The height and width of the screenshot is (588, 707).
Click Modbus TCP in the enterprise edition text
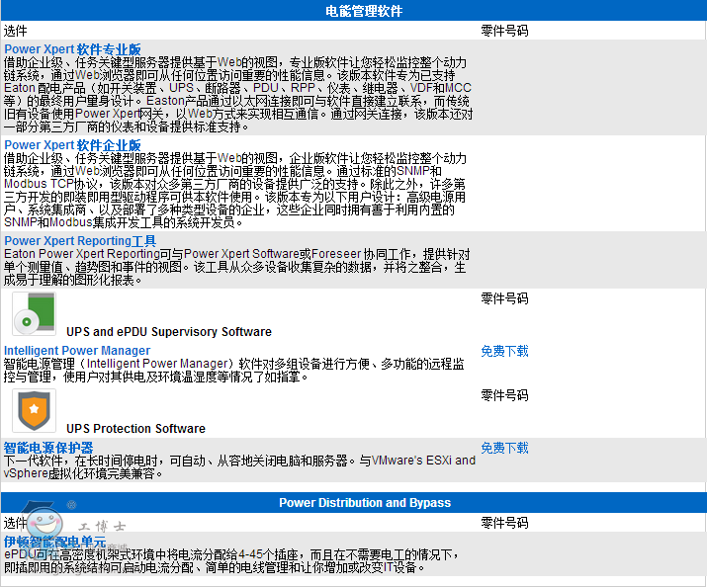click(x=37, y=184)
